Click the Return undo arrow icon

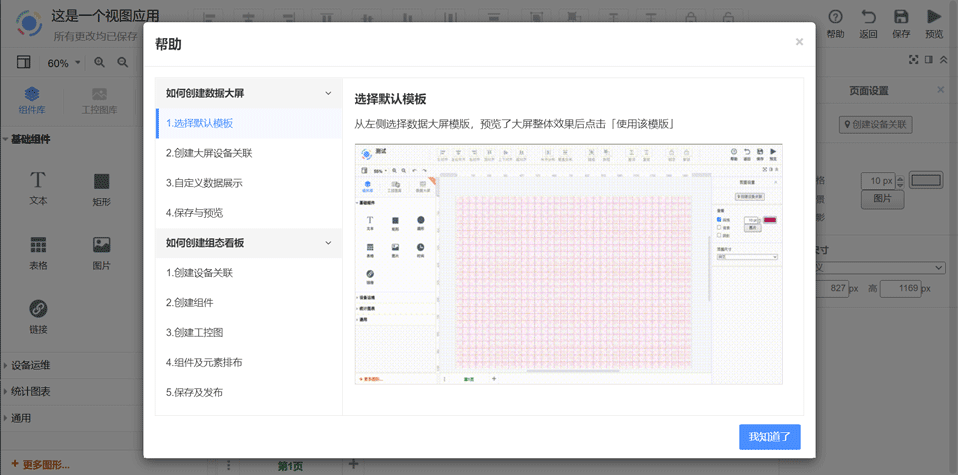pos(868,17)
